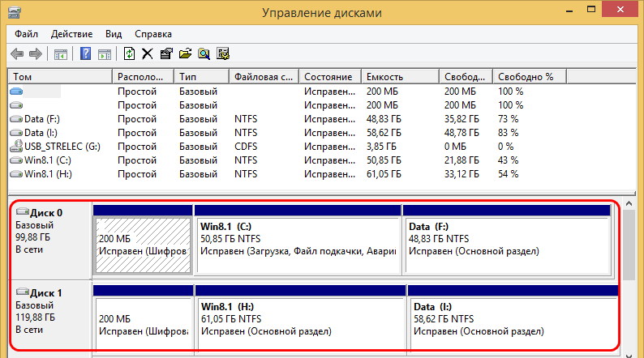Viewport: 644px width, 358px height.
Task: Click the Forward arrow toolbar icon
Action: pos(36,53)
